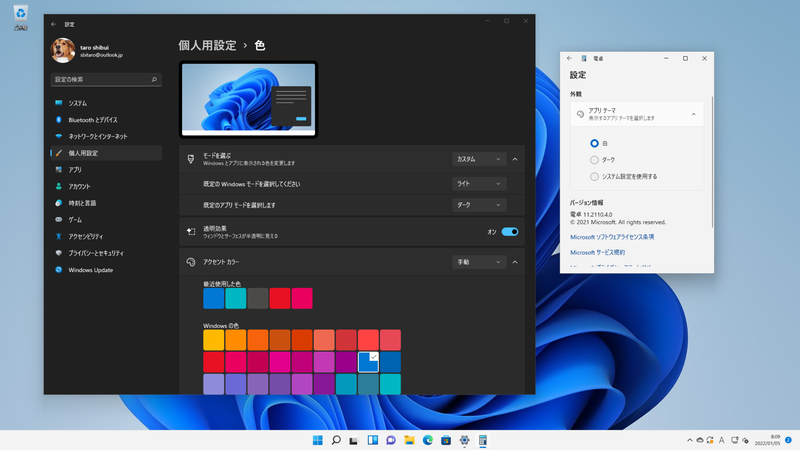This screenshot has height=450, width=800.
Task: Pick the recently used pink swatch
Action: click(302, 298)
